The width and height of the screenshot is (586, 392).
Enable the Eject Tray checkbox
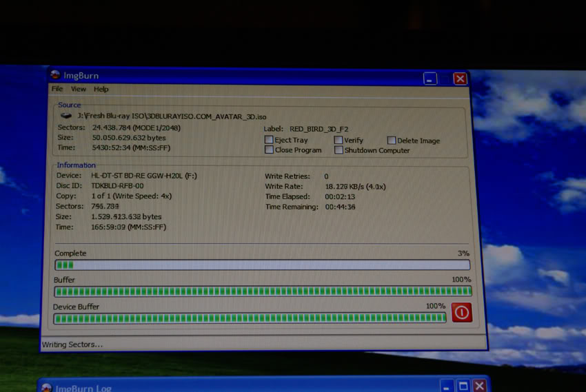(269, 140)
